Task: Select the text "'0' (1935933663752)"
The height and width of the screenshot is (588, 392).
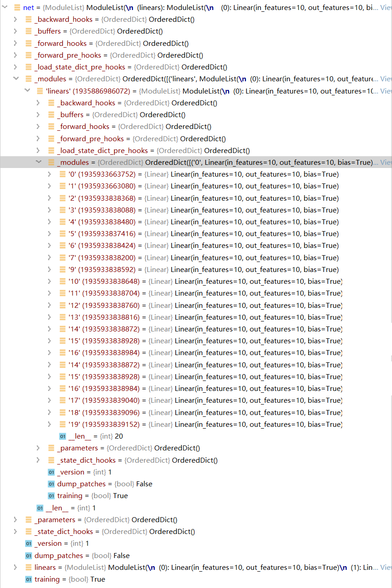Action: click(102, 174)
